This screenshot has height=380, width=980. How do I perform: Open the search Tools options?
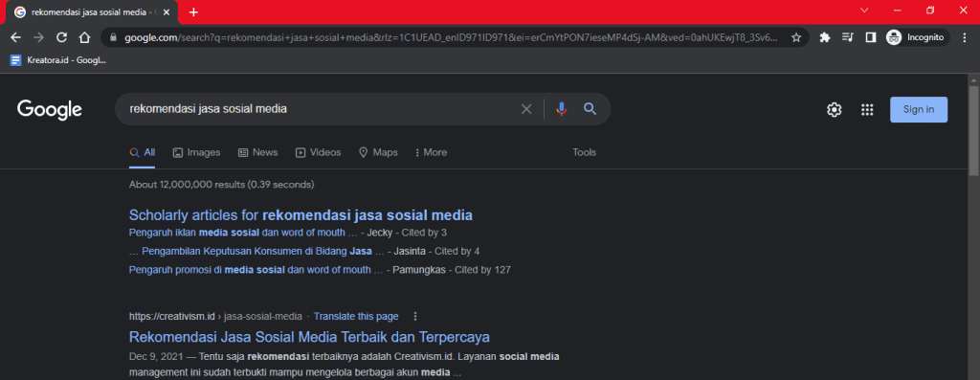585,152
